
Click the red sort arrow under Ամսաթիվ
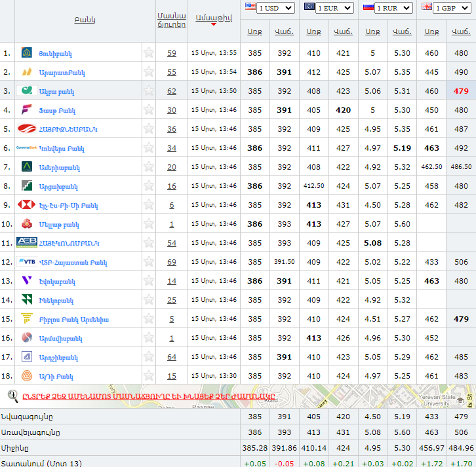pos(214,24)
